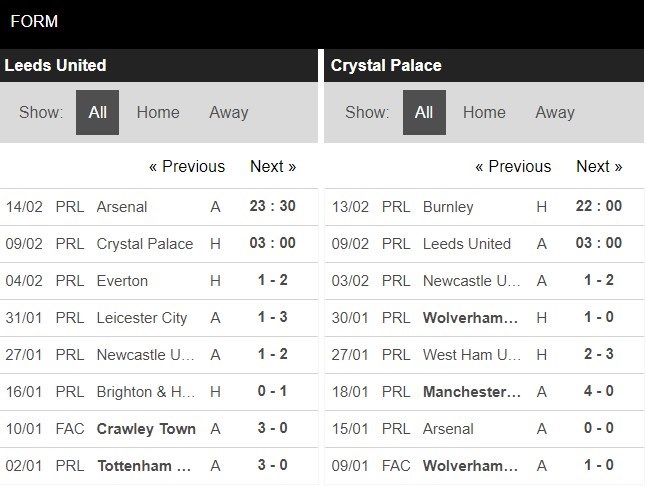Load Previous Crystal Palace matches
The width and height of the screenshot is (646, 486).
pyautogui.click(x=513, y=166)
